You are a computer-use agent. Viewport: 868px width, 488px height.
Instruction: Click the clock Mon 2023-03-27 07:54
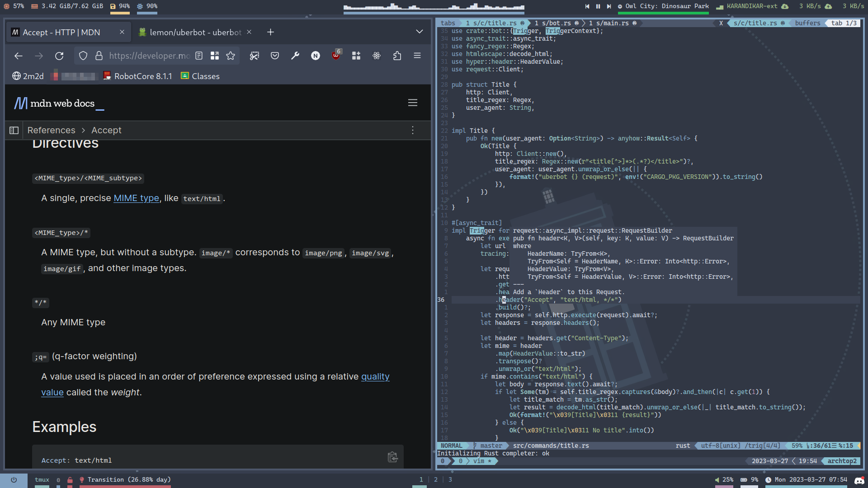click(x=807, y=480)
